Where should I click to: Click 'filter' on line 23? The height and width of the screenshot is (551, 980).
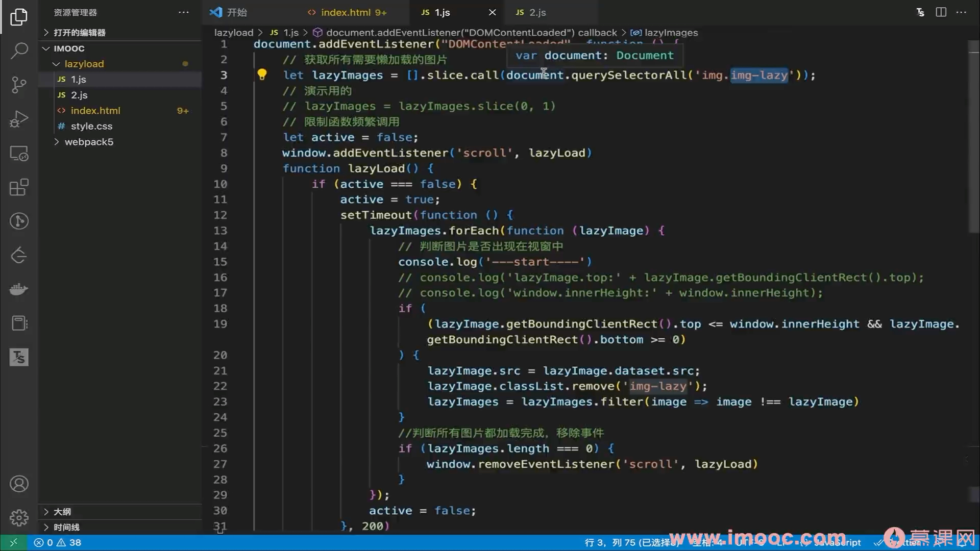pos(622,402)
